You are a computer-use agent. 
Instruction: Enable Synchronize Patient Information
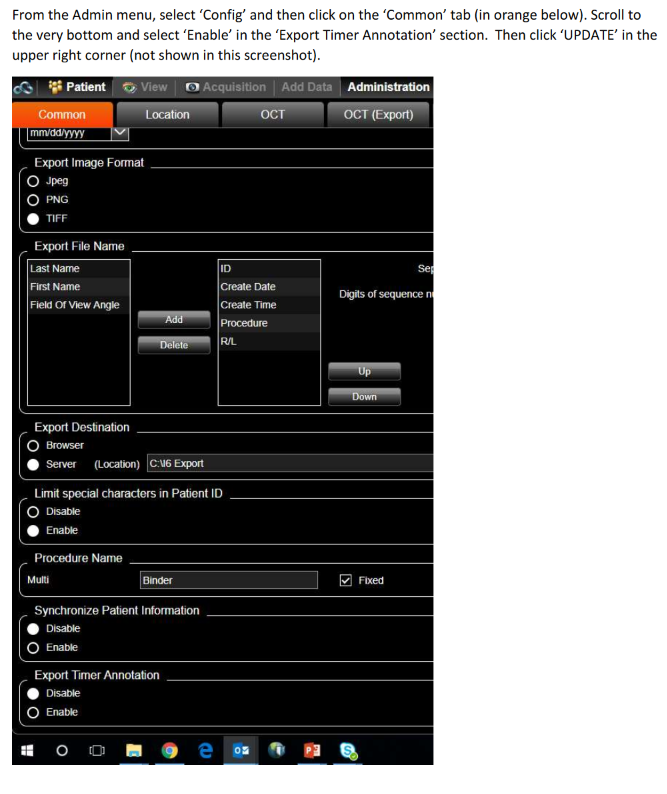tap(33, 648)
